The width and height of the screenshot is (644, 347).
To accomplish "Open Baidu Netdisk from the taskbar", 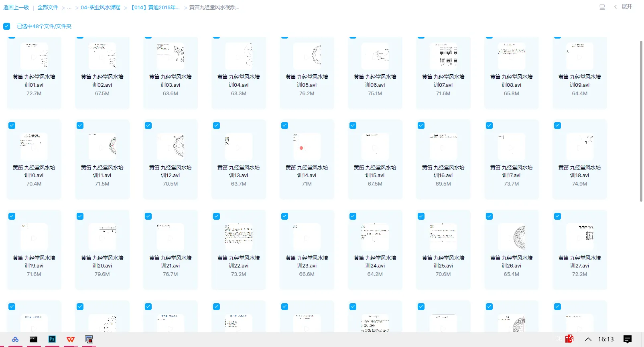I will 15,339.
